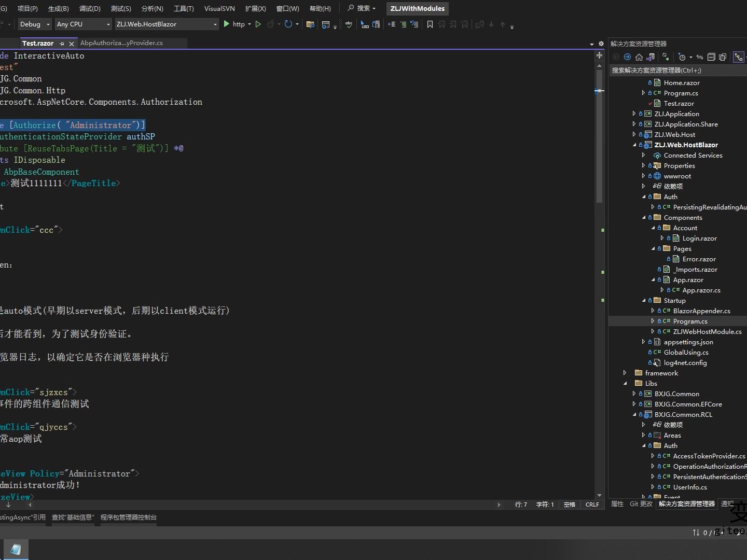
Task: Open the 扩展(X) menu
Action: pyautogui.click(x=255, y=8)
